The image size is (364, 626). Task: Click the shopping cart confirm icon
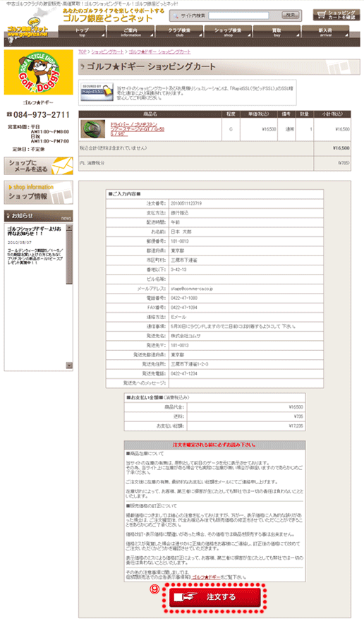(x=336, y=15)
